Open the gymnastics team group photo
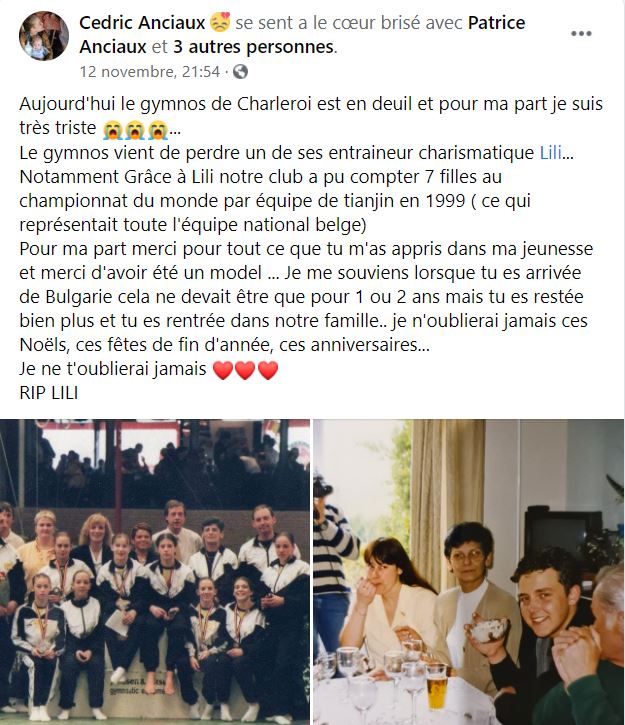 click(x=155, y=572)
